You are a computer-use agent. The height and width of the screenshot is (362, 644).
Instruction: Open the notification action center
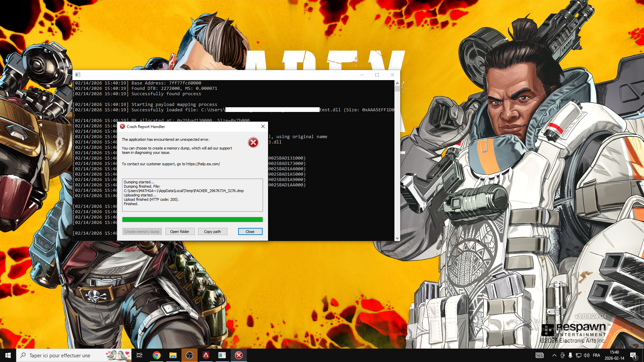(633, 355)
